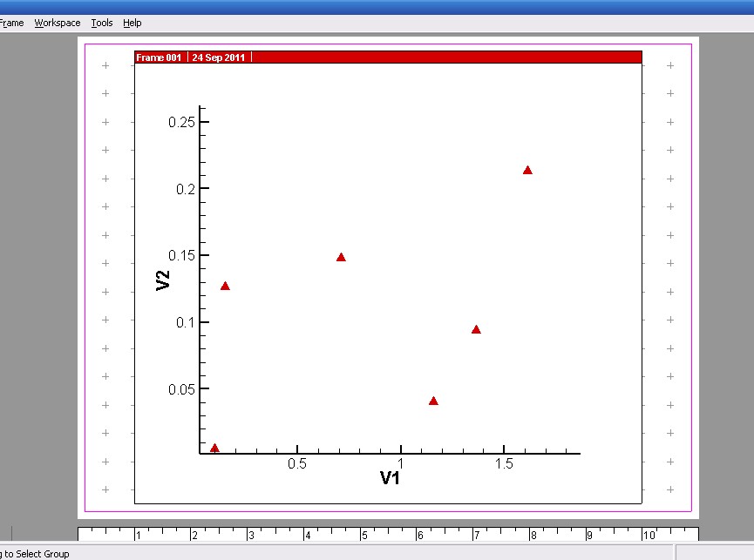The height and width of the screenshot is (560, 754).
Task: Click the 0.25 label on the Y axis
Action: (x=181, y=122)
